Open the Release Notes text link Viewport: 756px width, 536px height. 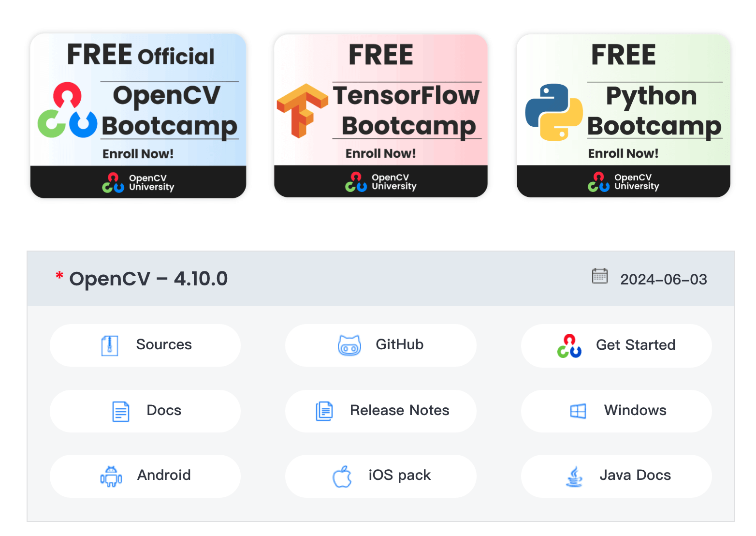pyautogui.click(x=399, y=410)
